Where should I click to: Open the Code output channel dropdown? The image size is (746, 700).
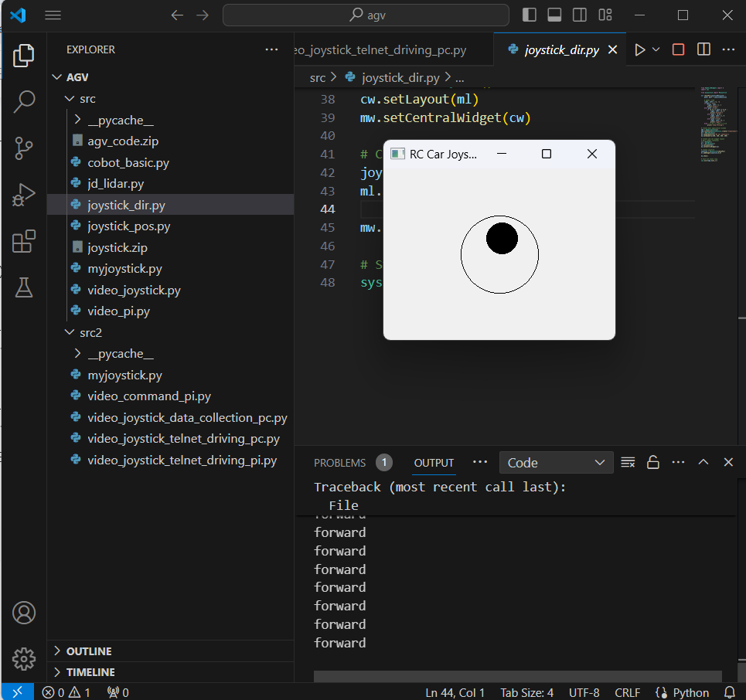(556, 463)
